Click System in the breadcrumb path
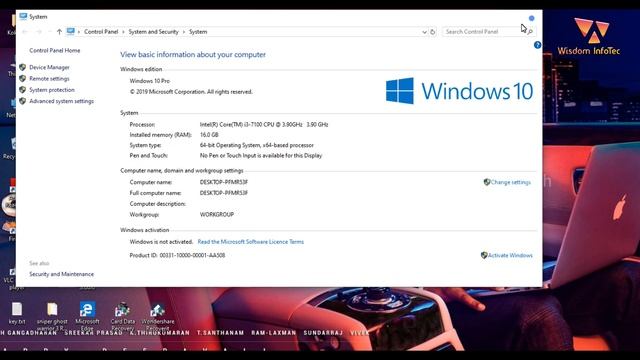 click(x=198, y=31)
